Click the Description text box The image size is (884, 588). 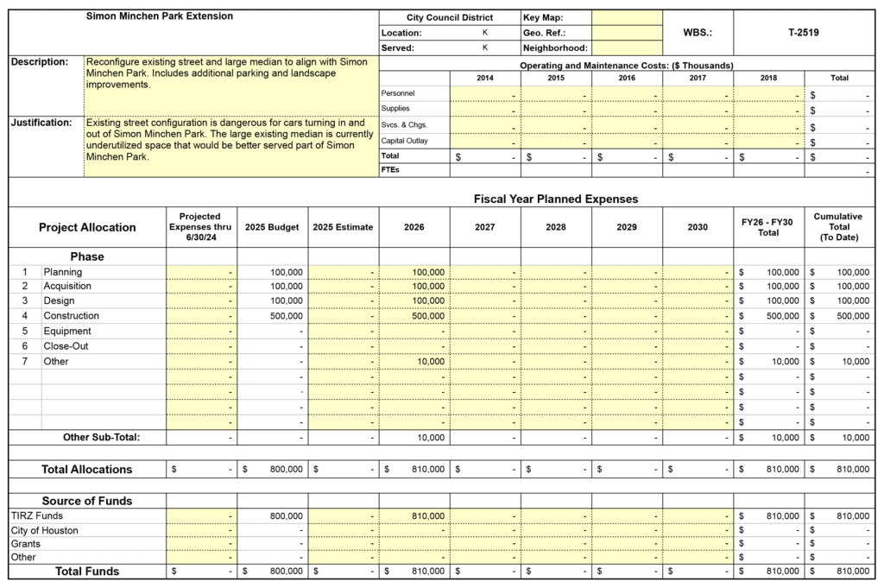tap(230, 85)
